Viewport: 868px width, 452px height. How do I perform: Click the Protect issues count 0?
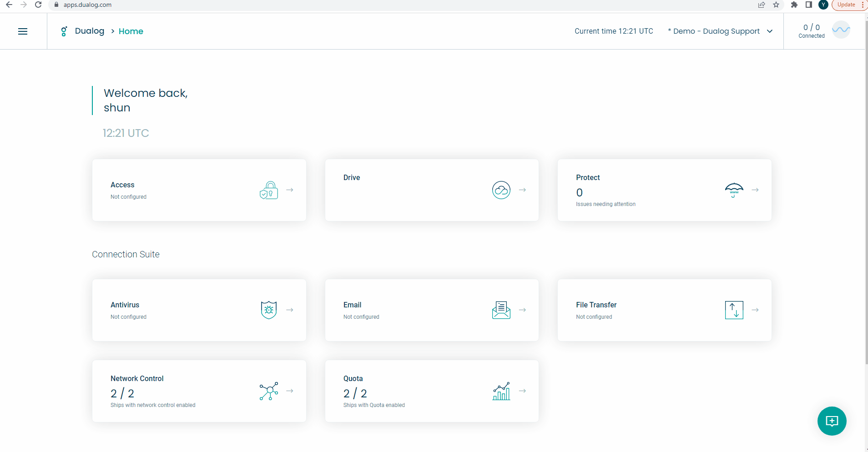pos(579,193)
